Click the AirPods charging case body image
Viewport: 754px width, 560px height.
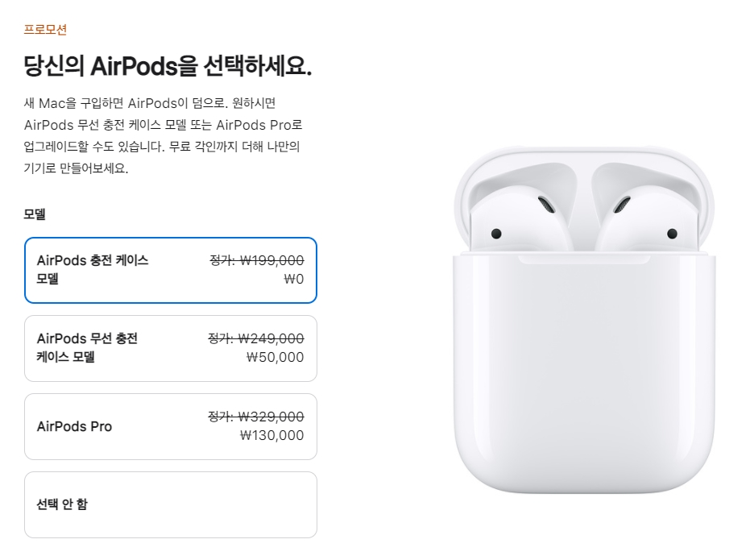coord(584,373)
